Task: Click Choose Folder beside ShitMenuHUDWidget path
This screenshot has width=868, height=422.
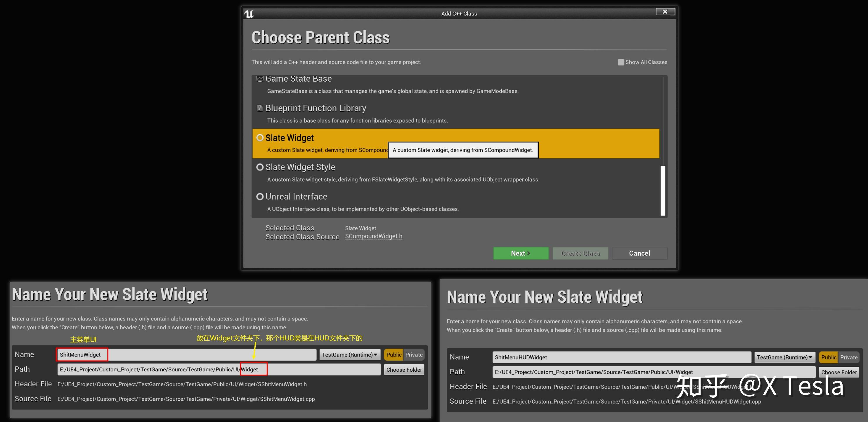Action: (839, 372)
